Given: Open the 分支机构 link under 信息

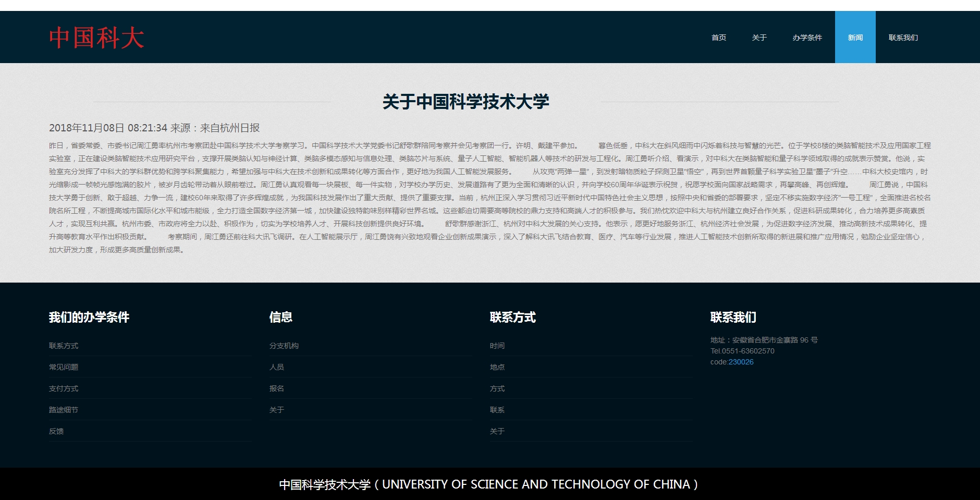Looking at the screenshot, I should coord(284,346).
